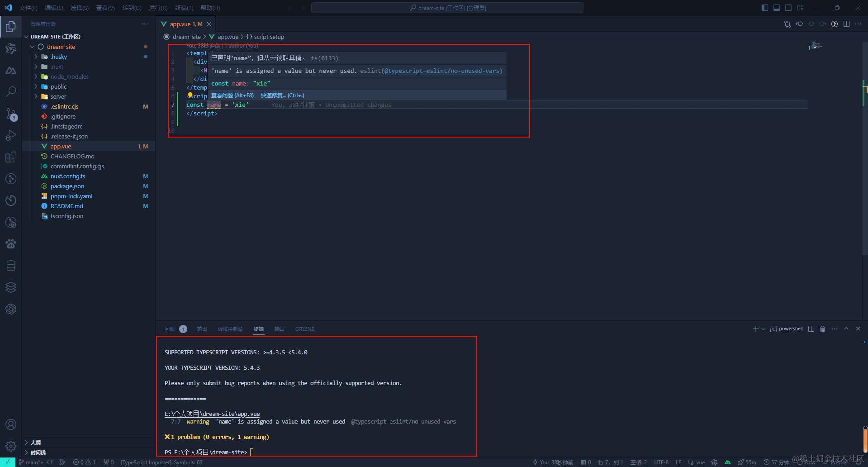
Task: Kill terminal with trash icon
Action: 822,329
